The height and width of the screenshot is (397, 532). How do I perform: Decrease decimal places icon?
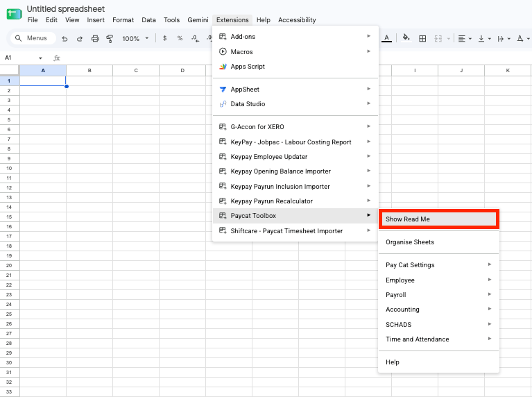coord(195,38)
